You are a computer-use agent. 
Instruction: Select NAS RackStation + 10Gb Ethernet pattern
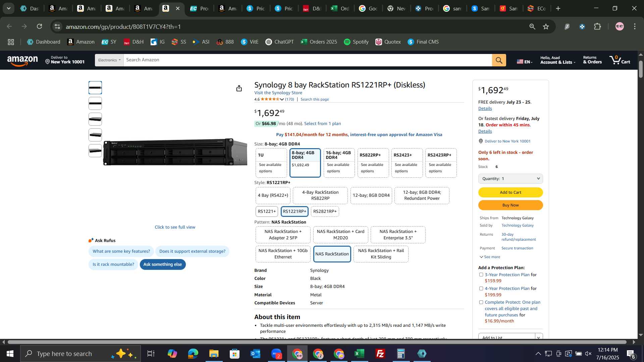(x=283, y=254)
